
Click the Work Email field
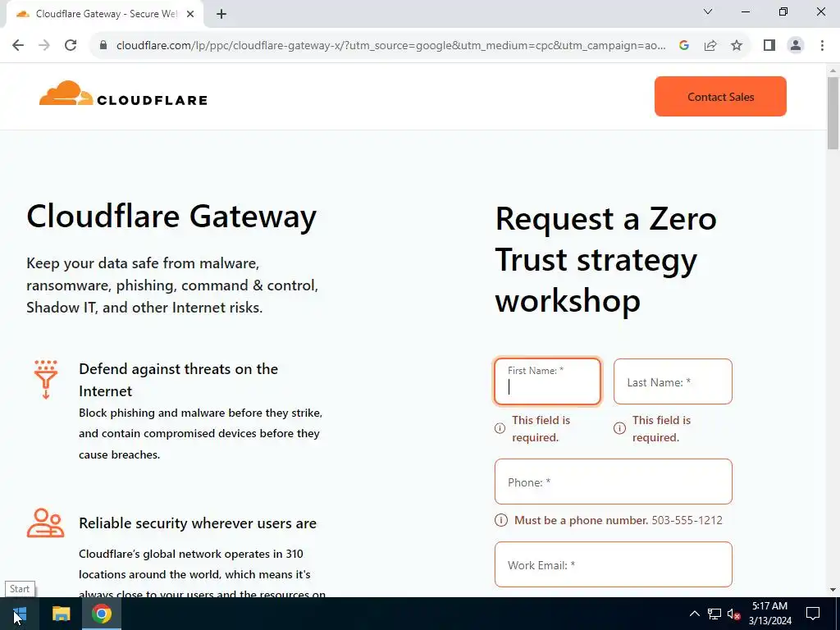(614, 564)
